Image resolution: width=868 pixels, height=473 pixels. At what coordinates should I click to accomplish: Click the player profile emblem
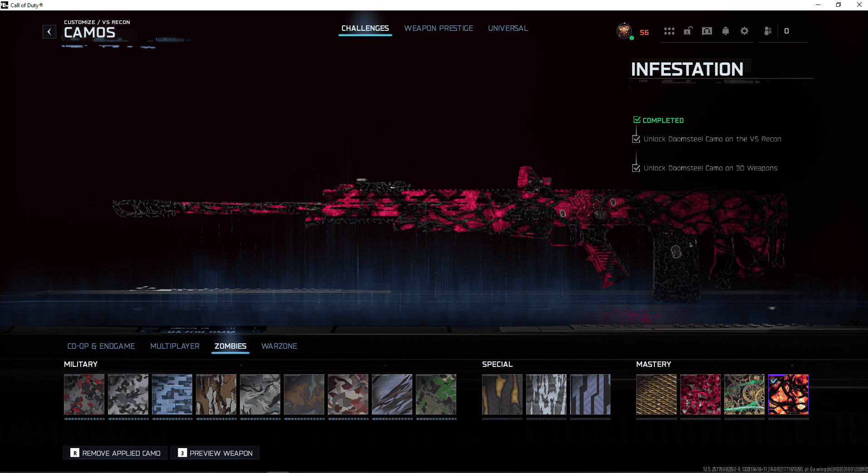(x=624, y=31)
